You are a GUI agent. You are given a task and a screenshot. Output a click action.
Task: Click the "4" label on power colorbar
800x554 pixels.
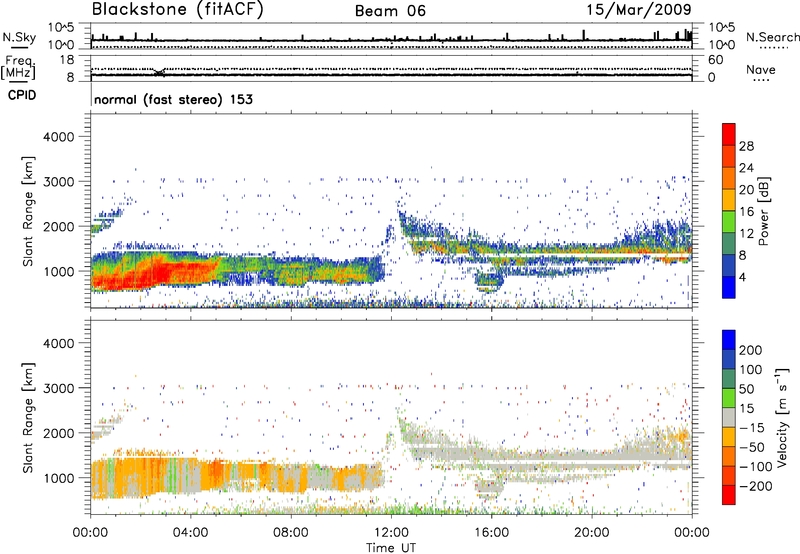742,277
